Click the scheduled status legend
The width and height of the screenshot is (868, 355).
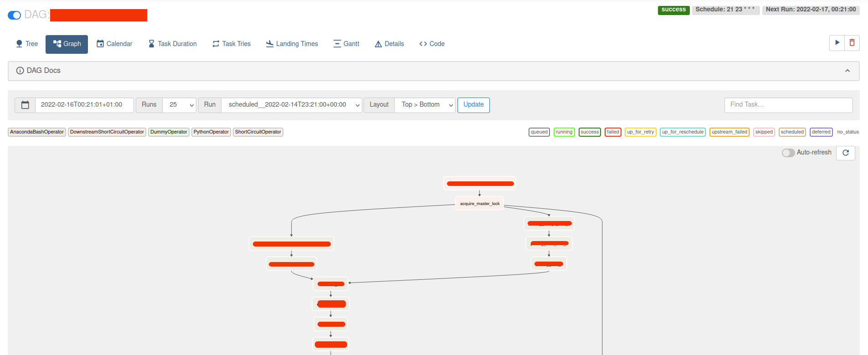[792, 132]
